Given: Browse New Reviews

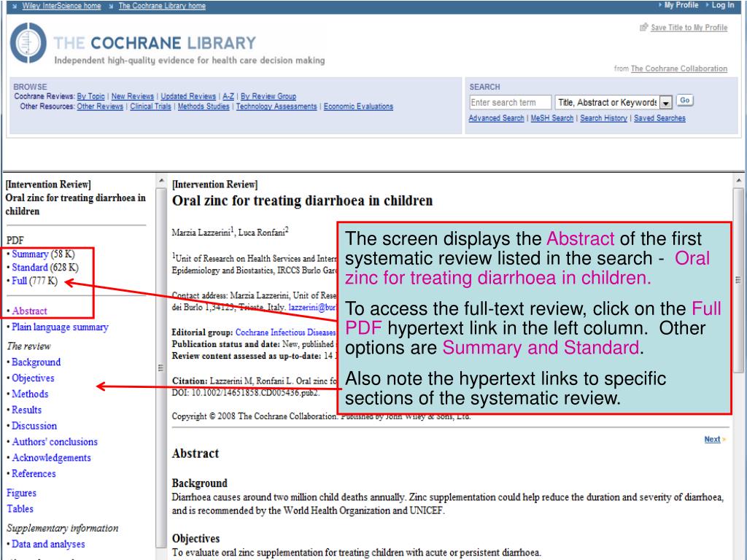Looking at the screenshot, I should click(x=133, y=96).
